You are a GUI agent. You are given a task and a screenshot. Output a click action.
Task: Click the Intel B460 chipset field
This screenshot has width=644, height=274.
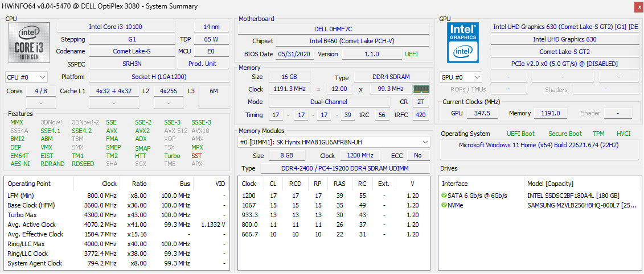(352, 41)
